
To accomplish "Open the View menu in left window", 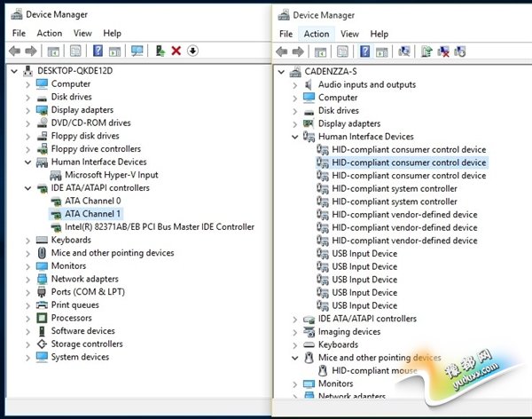I will 82,34.
